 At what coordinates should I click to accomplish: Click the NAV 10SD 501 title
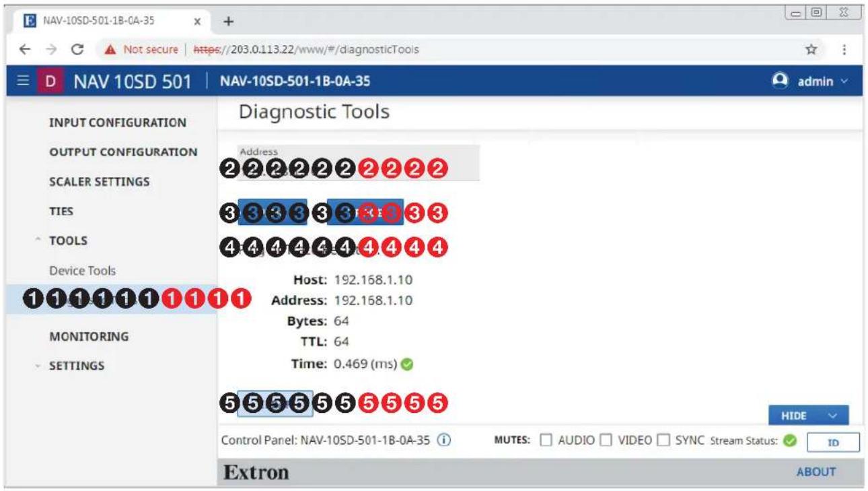pos(133,82)
